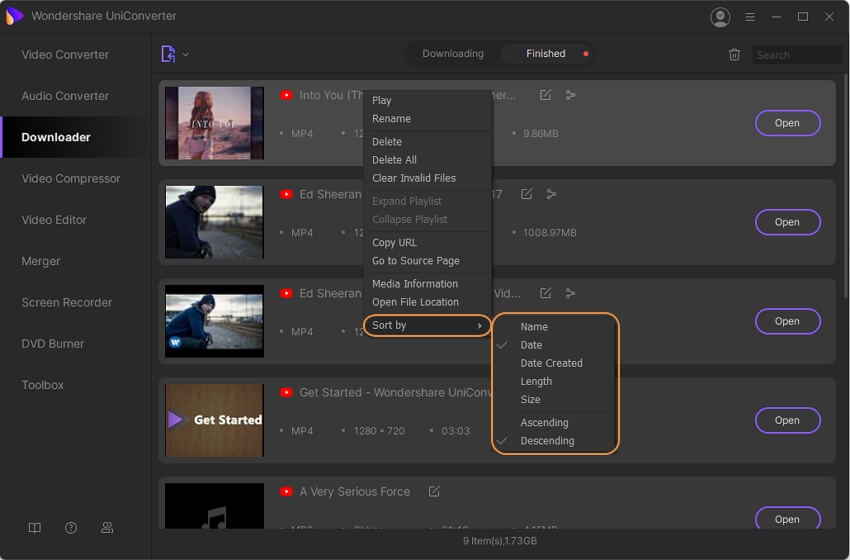Open the hamburger main menu
Image resolution: width=850 pixels, height=560 pixels.
click(748, 17)
